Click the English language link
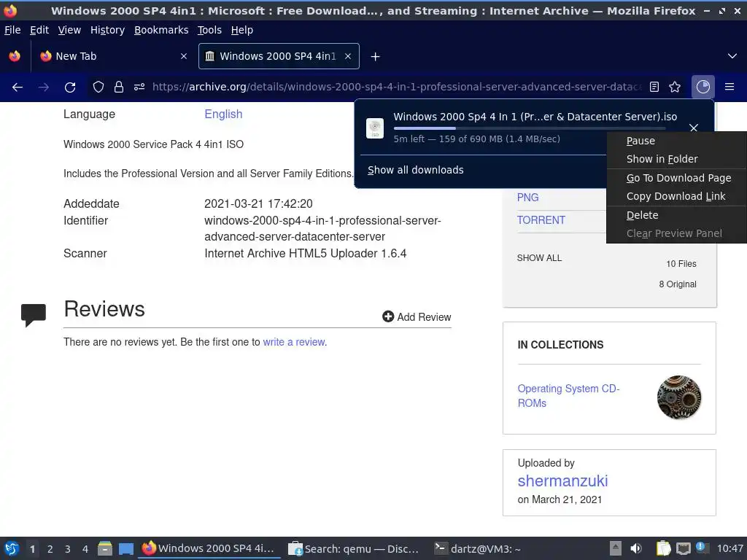The height and width of the screenshot is (560, 747). tap(223, 114)
